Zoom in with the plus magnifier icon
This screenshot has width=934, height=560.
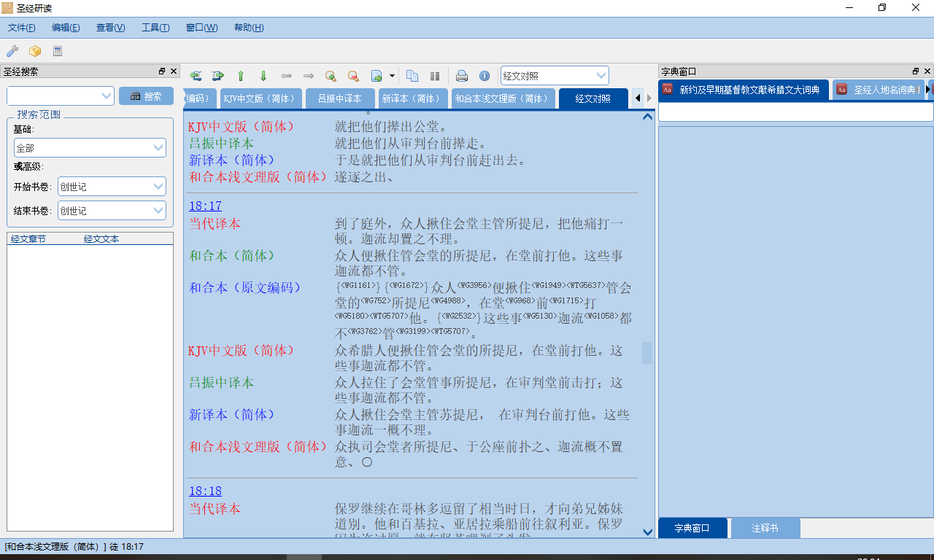pos(331,76)
